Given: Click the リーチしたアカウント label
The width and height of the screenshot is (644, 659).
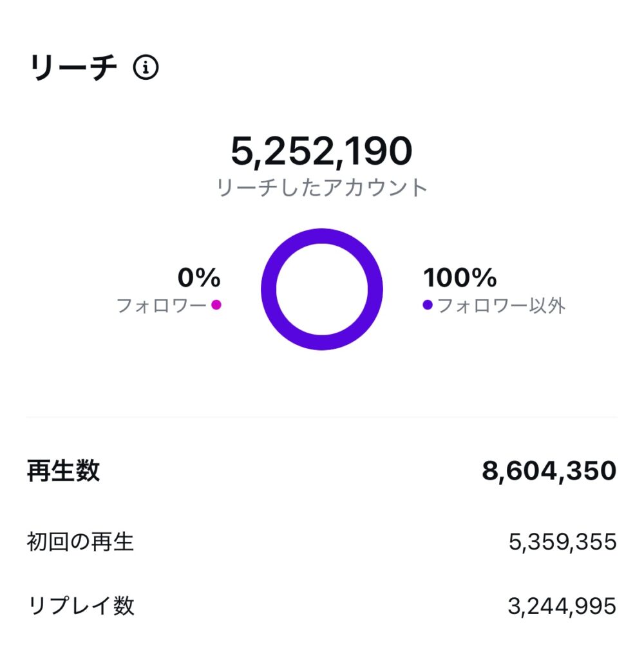Looking at the screenshot, I should (322, 188).
